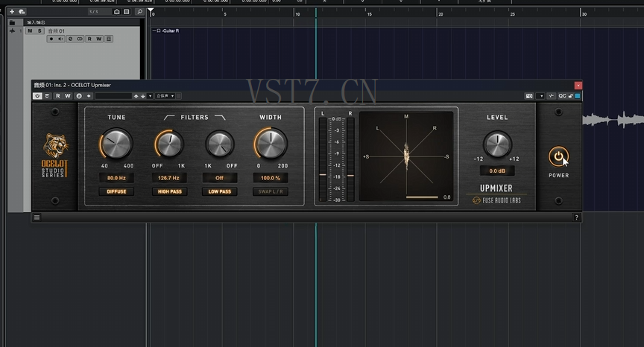Click the low pass 'Off' value field
The height and width of the screenshot is (347, 644).
pos(220,178)
